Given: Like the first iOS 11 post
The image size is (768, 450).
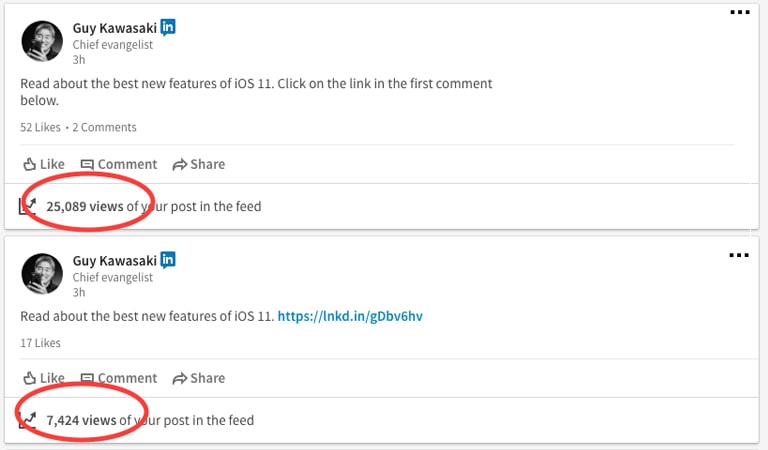Looking at the screenshot, I should coord(44,165).
